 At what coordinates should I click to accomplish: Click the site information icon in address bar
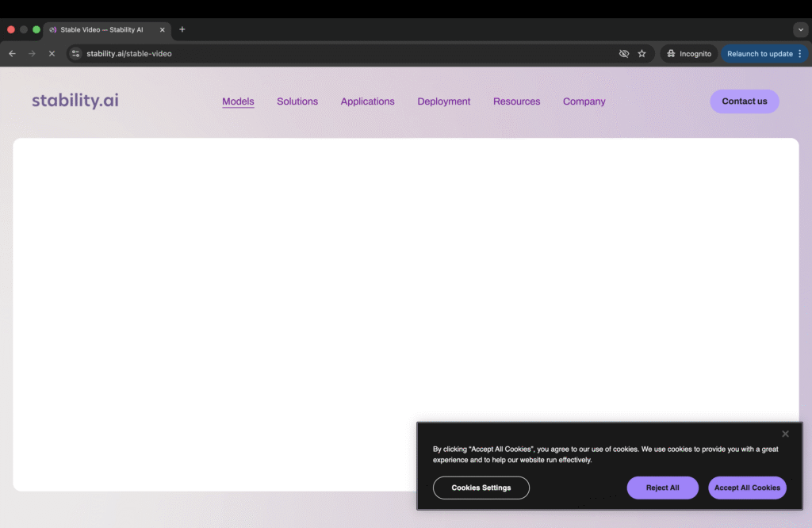coord(76,54)
